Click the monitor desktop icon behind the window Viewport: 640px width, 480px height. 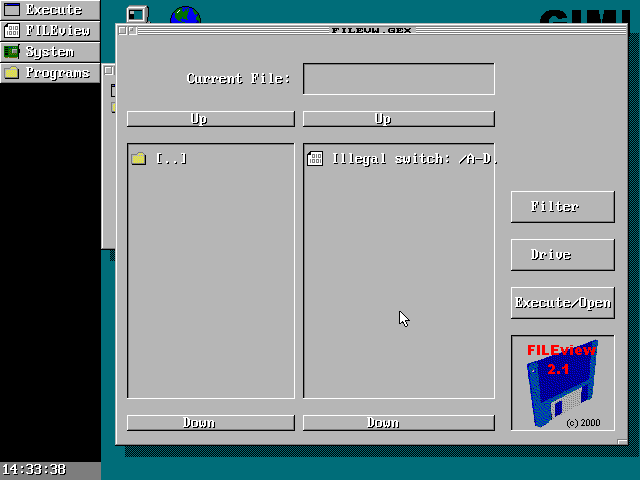pyautogui.click(x=137, y=13)
